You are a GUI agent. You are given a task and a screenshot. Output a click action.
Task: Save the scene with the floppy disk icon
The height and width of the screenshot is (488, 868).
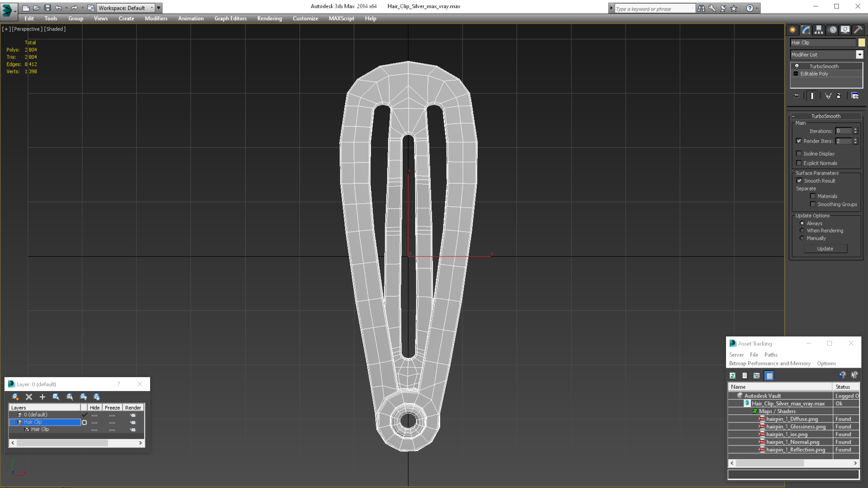[x=48, y=8]
